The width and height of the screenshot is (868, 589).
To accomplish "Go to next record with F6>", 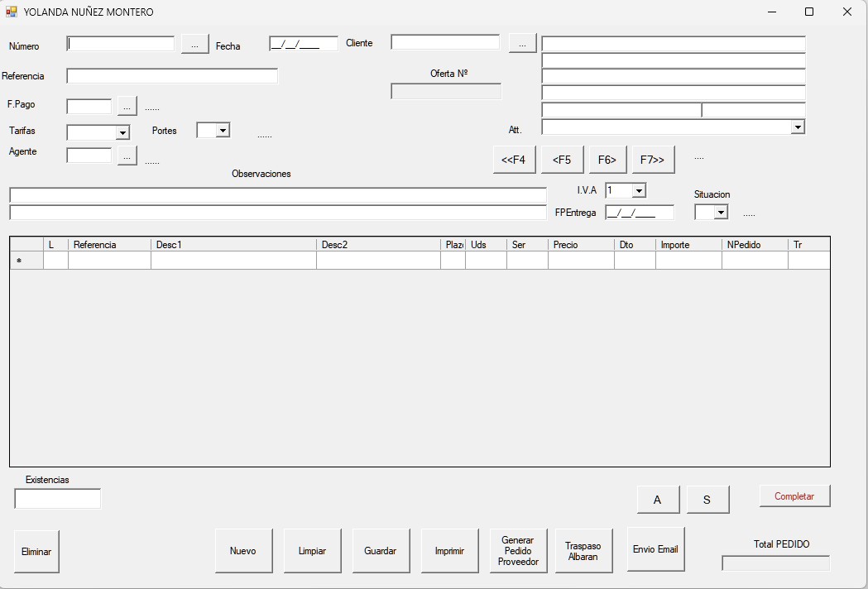I will pyautogui.click(x=607, y=160).
